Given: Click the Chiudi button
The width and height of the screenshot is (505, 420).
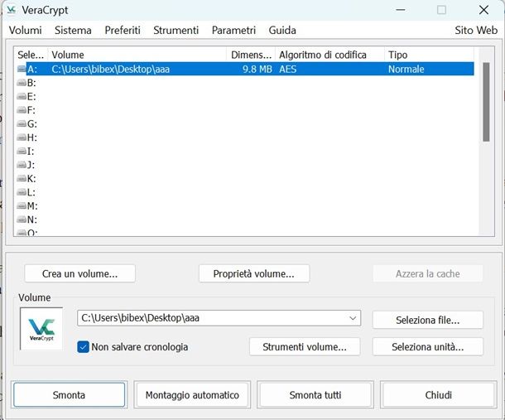Looking at the screenshot, I should [438, 395].
